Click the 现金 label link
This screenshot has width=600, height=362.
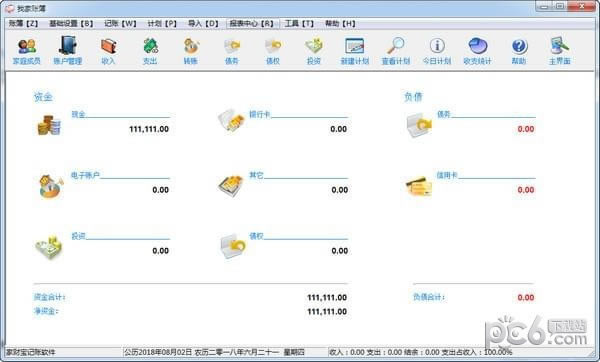pos(78,114)
